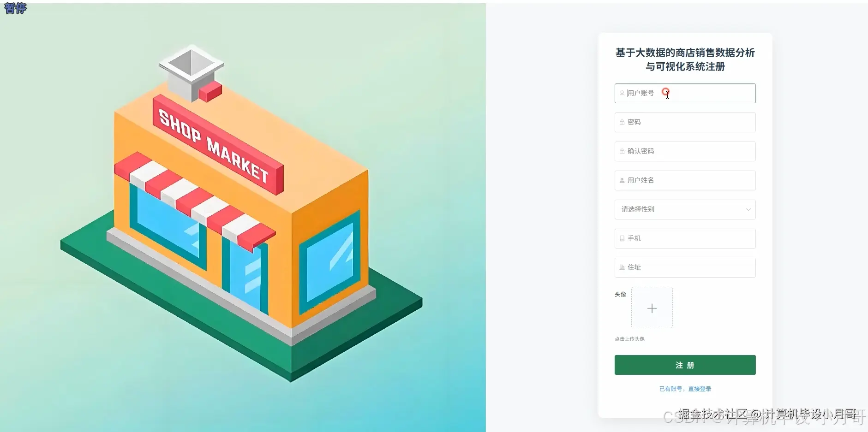The height and width of the screenshot is (432, 868).
Task: Open the 已有账号，直接登录 link
Action: pos(685,389)
